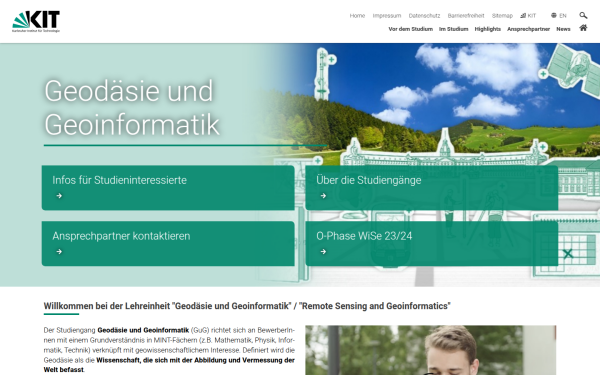Image resolution: width=600 pixels, height=375 pixels.
Task: Open the Ansprechpartner menu item
Action: point(528,29)
